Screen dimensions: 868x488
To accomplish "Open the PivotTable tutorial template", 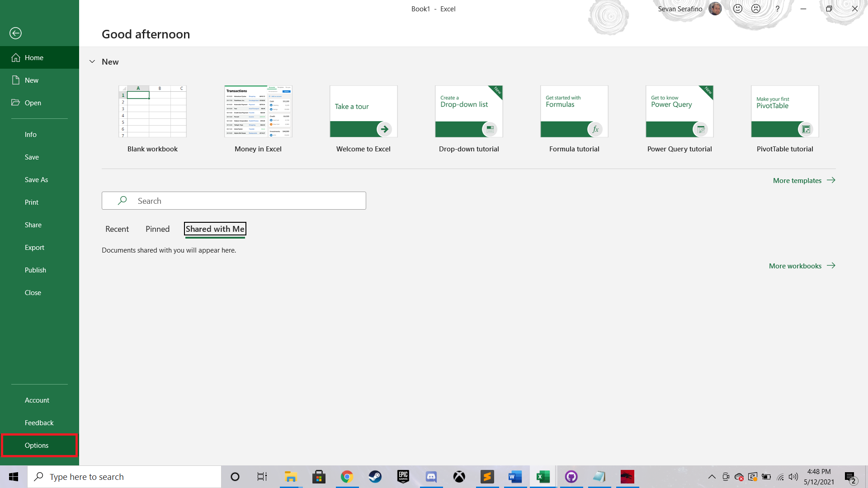I will pyautogui.click(x=785, y=119).
